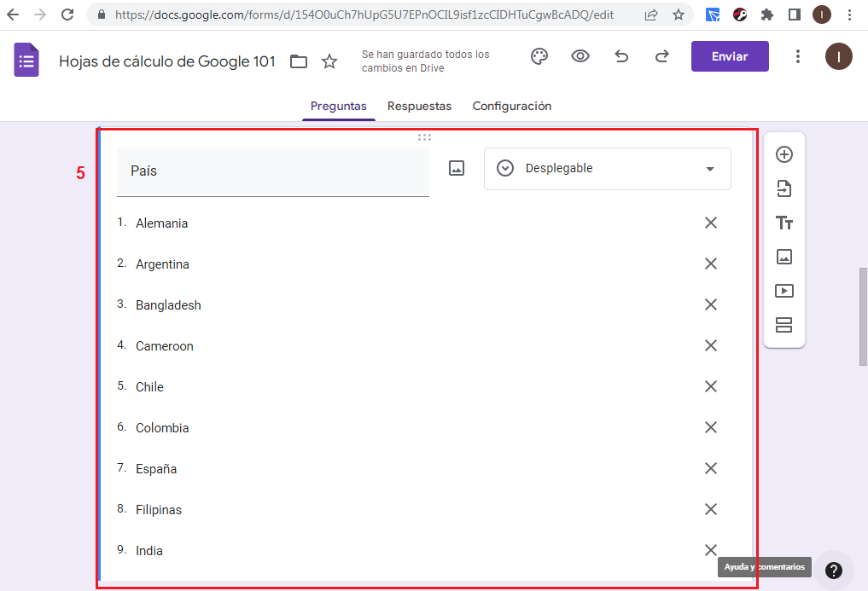Redo the last change

pyautogui.click(x=662, y=56)
